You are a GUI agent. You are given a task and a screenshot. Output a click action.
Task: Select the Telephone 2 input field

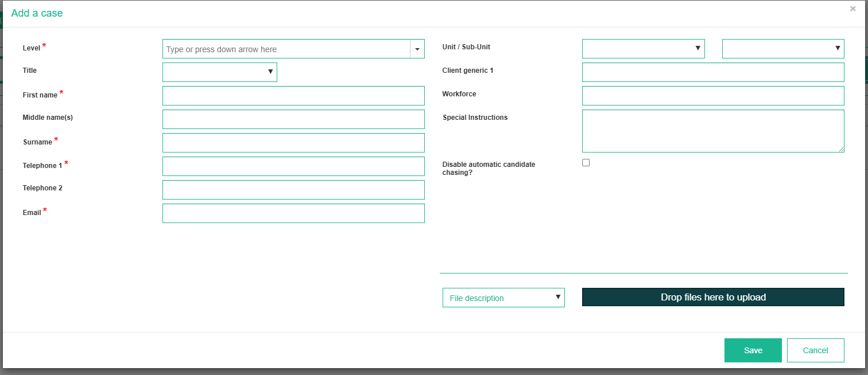[293, 190]
